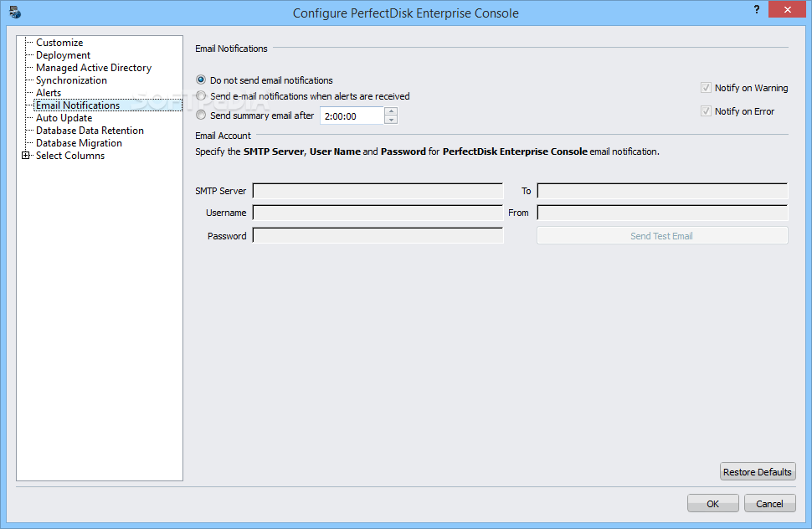Open the Synchronization settings page
This screenshot has height=529, width=812.
coord(71,80)
